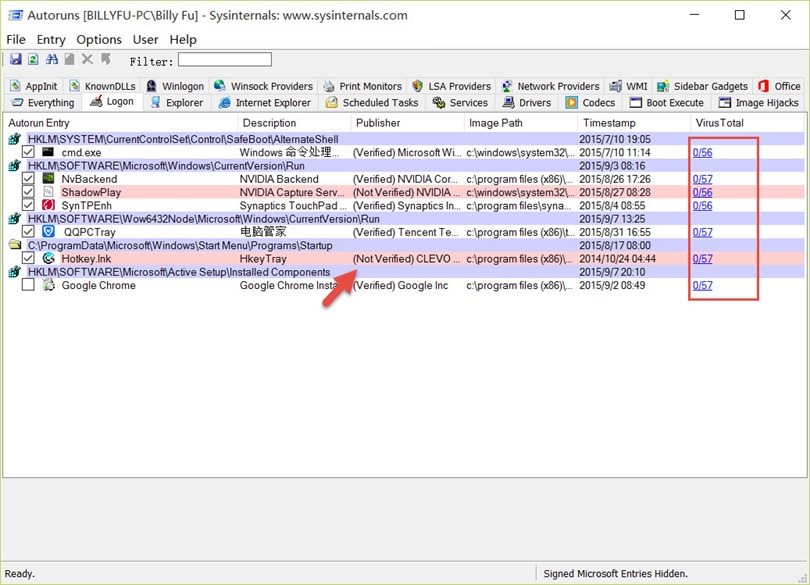Switch to the Image Hijacks tab
810x585 pixels.
759,103
